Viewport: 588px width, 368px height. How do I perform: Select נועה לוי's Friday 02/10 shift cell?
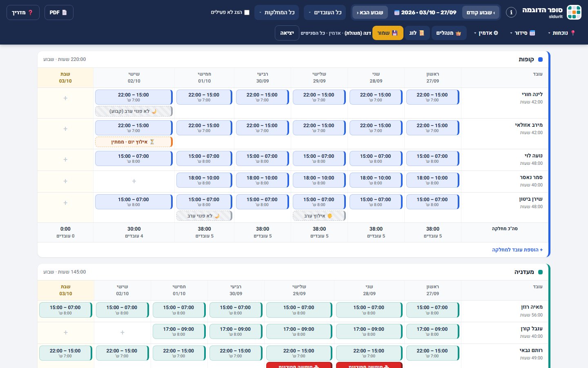point(134,159)
